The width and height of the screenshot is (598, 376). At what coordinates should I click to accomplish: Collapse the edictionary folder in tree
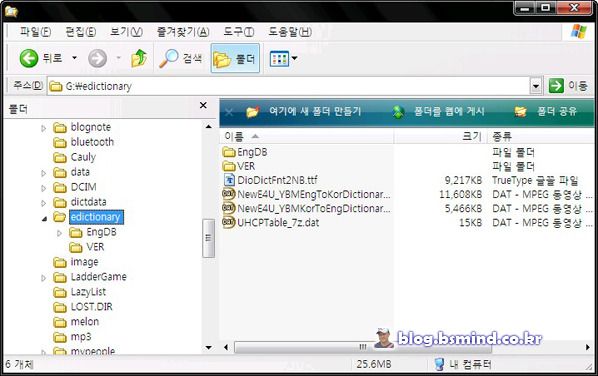(44, 219)
